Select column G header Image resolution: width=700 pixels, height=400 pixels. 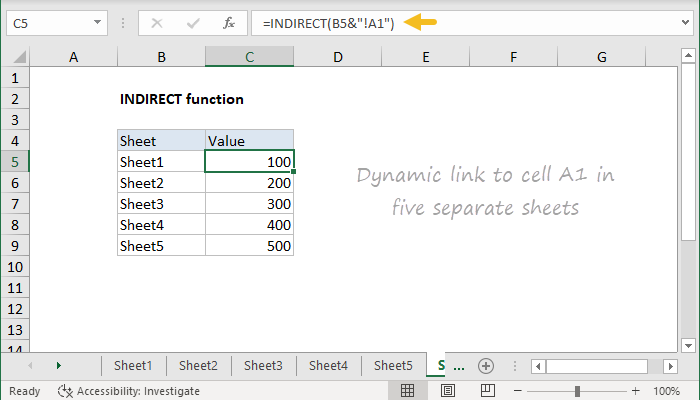(602, 57)
